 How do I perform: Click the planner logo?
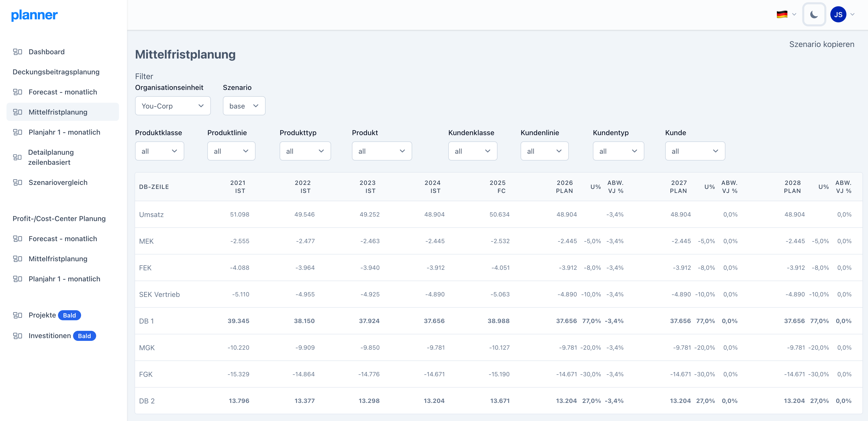pyautogui.click(x=34, y=15)
